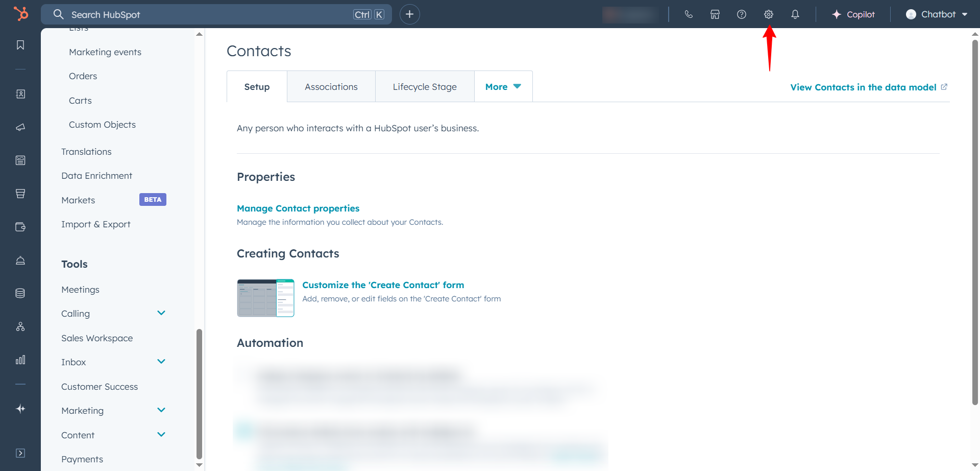Open Payments settings
The height and width of the screenshot is (471, 980).
(82, 459)
